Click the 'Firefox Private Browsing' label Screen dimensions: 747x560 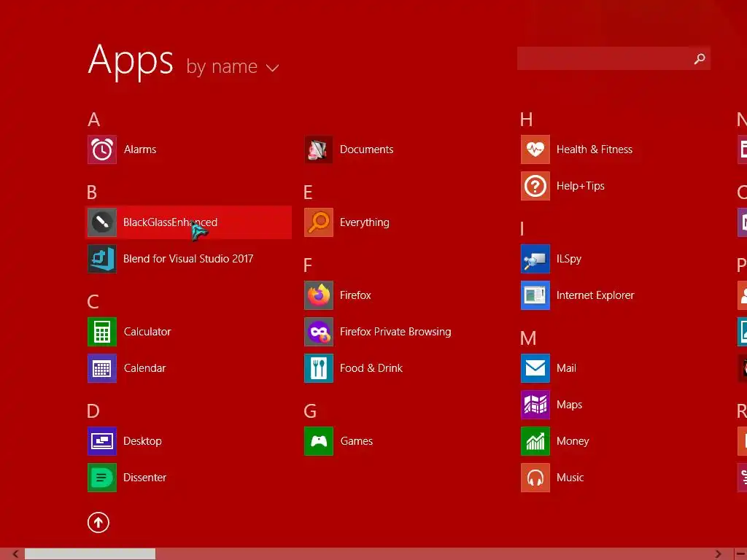click(395, 332)
